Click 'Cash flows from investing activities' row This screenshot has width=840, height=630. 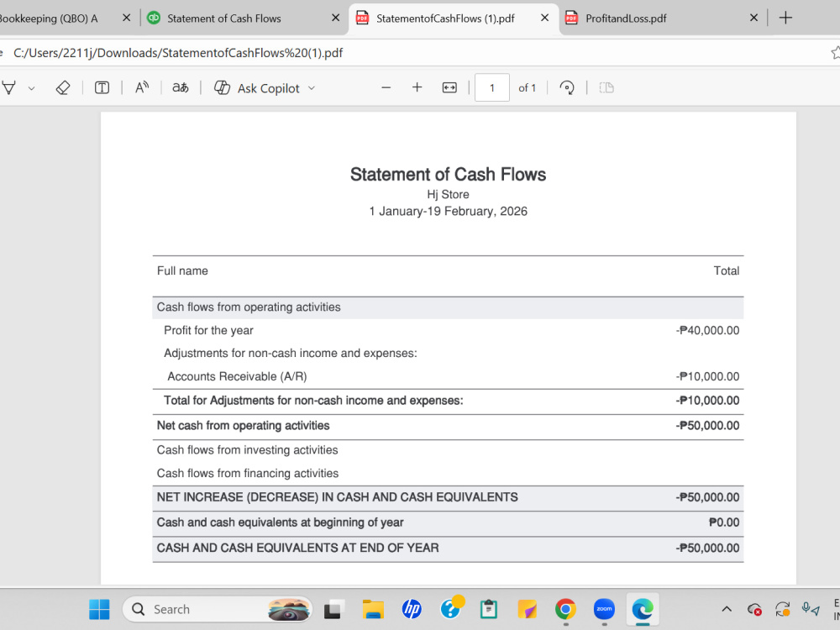(x=448, y=450)
